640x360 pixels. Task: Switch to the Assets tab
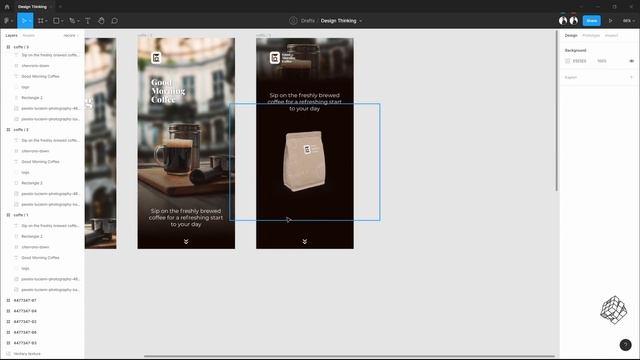(x=29, y=36)
